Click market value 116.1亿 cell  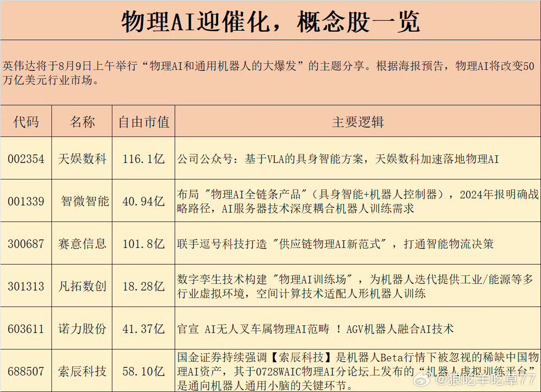[x=144, y=158]
